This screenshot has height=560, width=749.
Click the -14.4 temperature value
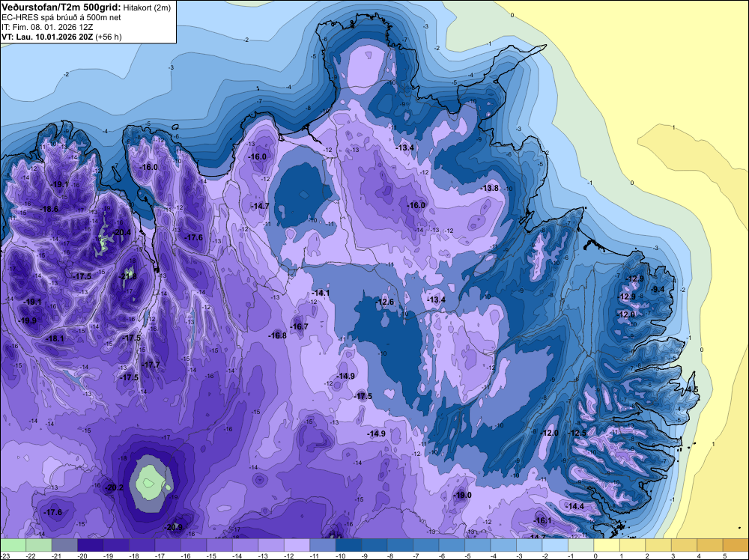tap(575, 506)
